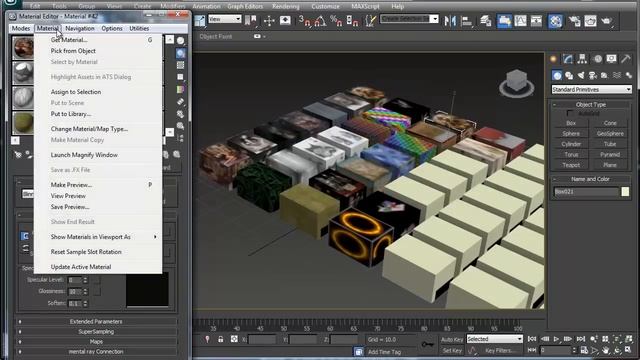
Task: Select the Geometry category icon
Action: pyautogui.click(x=557, y=75)
